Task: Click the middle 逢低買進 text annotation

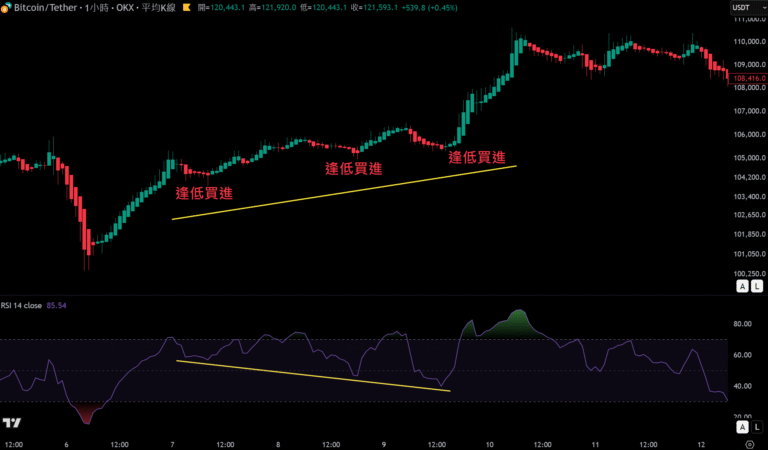Action: (353, 169)
